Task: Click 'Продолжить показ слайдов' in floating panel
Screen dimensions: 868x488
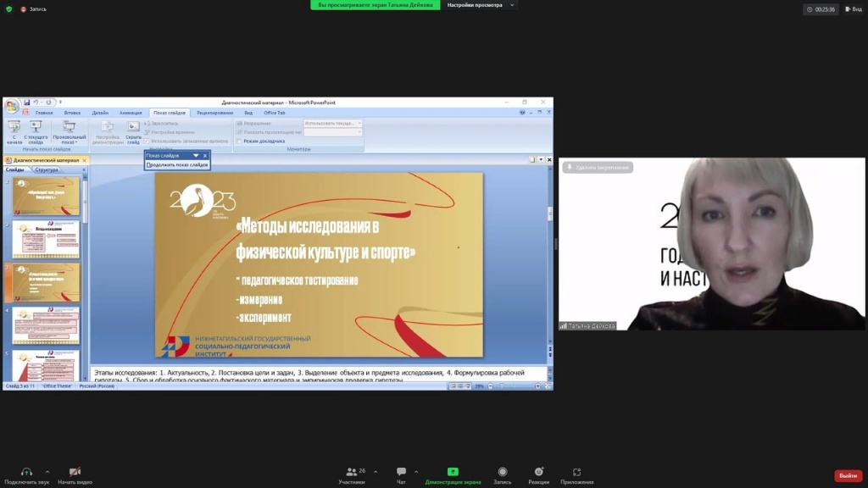Action: [x=177, y=164]
